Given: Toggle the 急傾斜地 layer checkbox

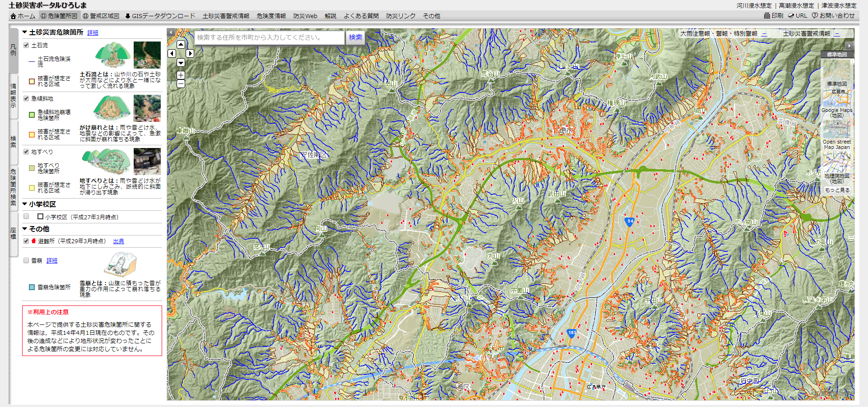Looking at the screenshot, I should coord(26,98).
